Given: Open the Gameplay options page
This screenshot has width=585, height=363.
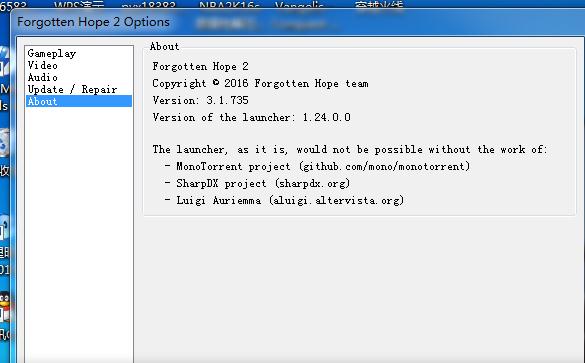Looking at the screenshot, I should (51, 54).
